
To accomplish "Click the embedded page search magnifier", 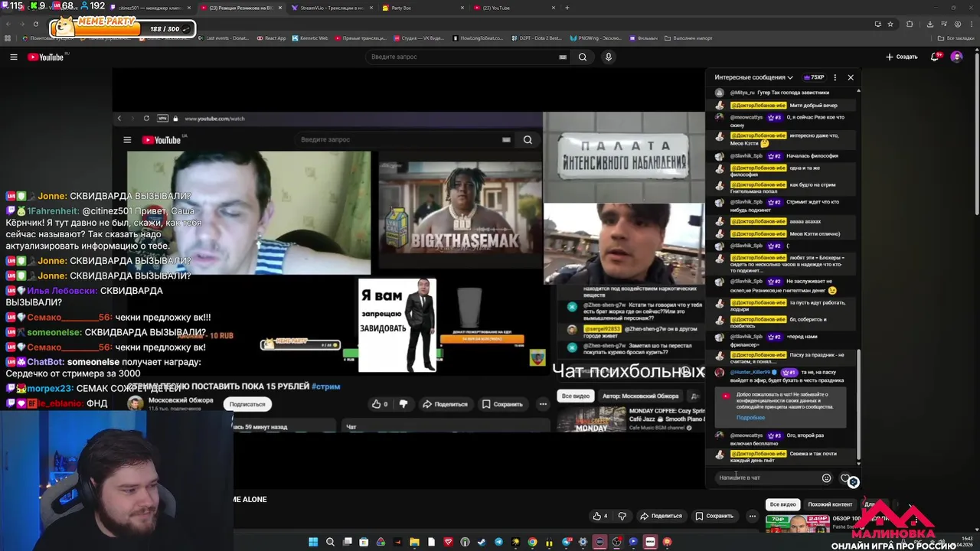I will pyautogui.click(x=528, y=139).
